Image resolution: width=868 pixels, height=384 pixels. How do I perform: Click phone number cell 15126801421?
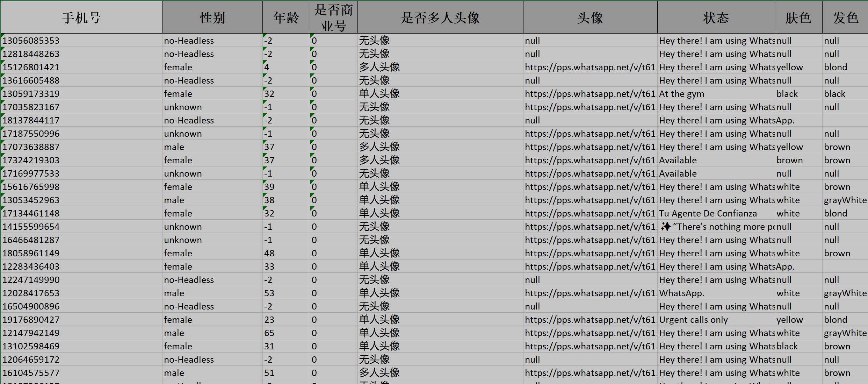pyautogui.click(x=81, y=67)
